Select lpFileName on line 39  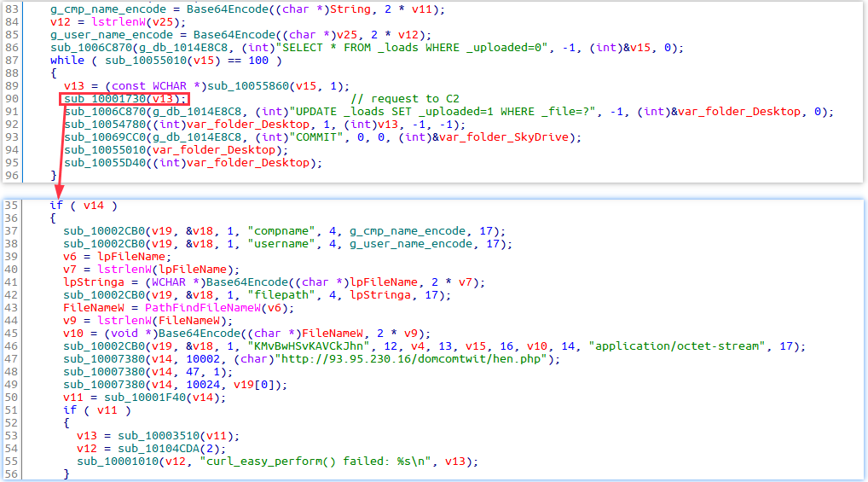131,257
